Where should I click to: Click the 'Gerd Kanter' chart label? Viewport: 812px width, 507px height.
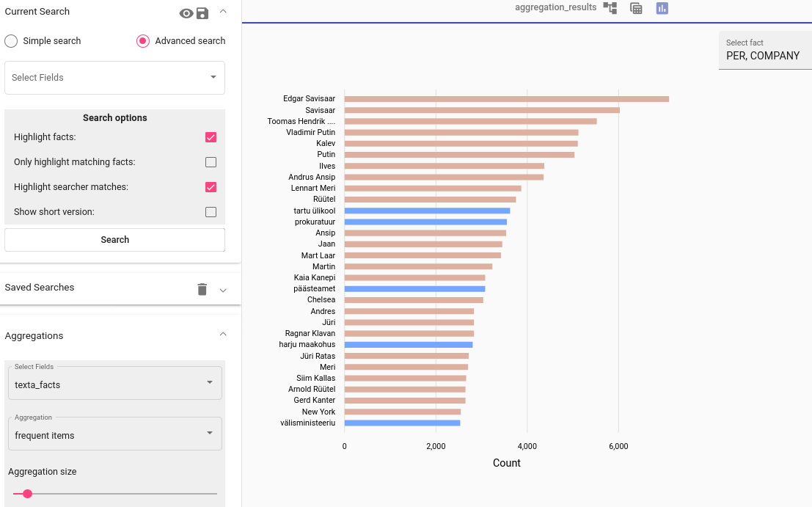pyautogui.click(x=315, y=401)
